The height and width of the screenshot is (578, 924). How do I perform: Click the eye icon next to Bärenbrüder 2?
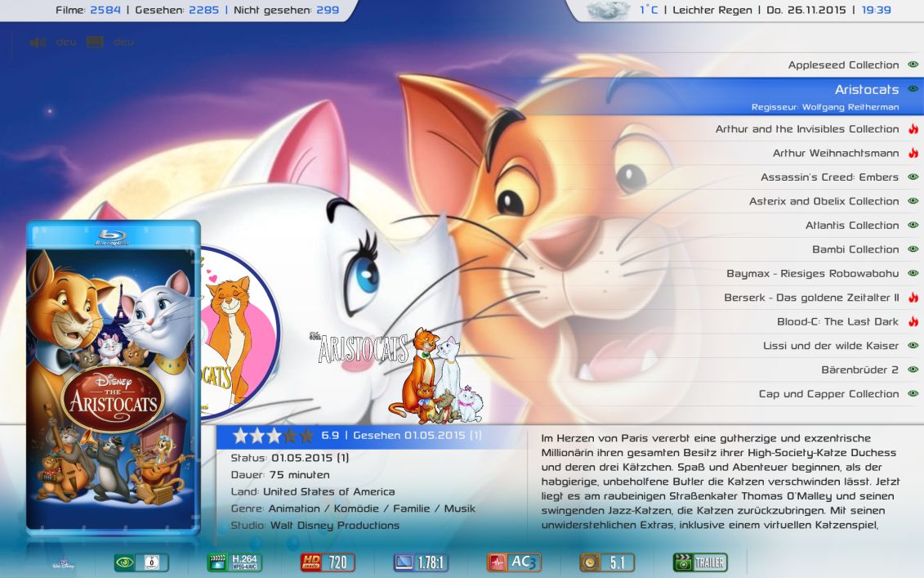913,370
